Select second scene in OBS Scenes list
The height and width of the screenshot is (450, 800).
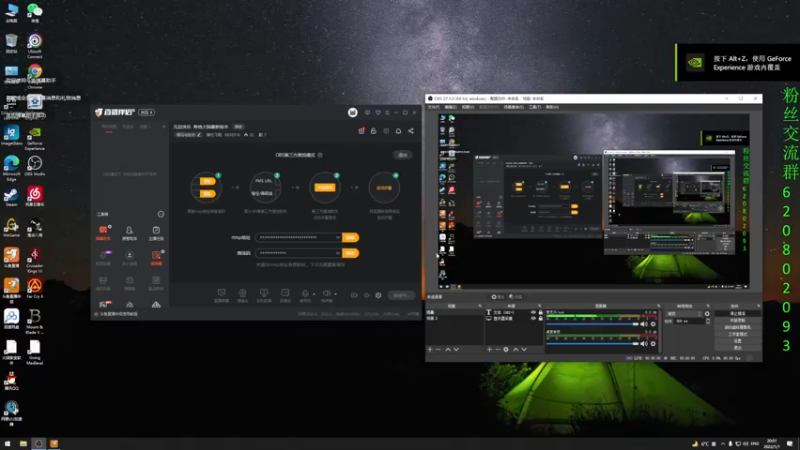tap(454, 318)
